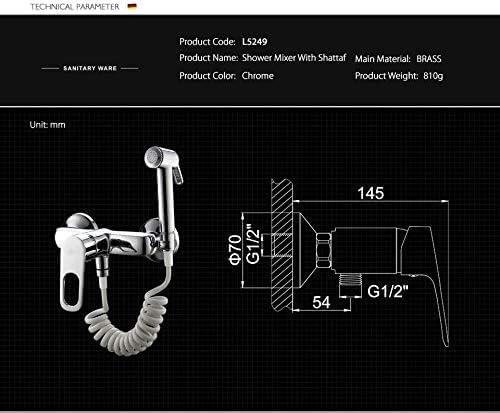Click the 'Product Weight:' label
The image size is (500, 413).
tap(386, 76)
